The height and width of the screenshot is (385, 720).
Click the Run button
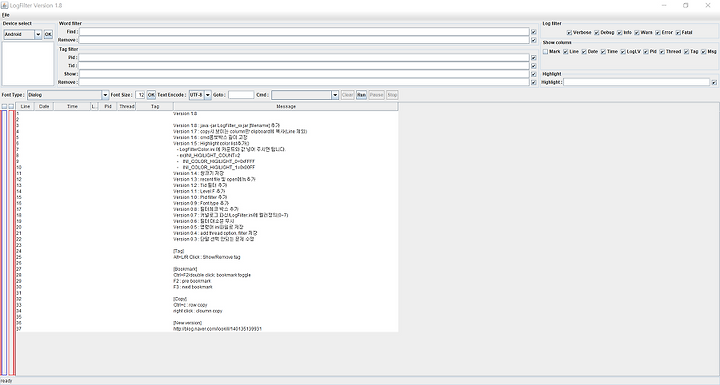361,95
